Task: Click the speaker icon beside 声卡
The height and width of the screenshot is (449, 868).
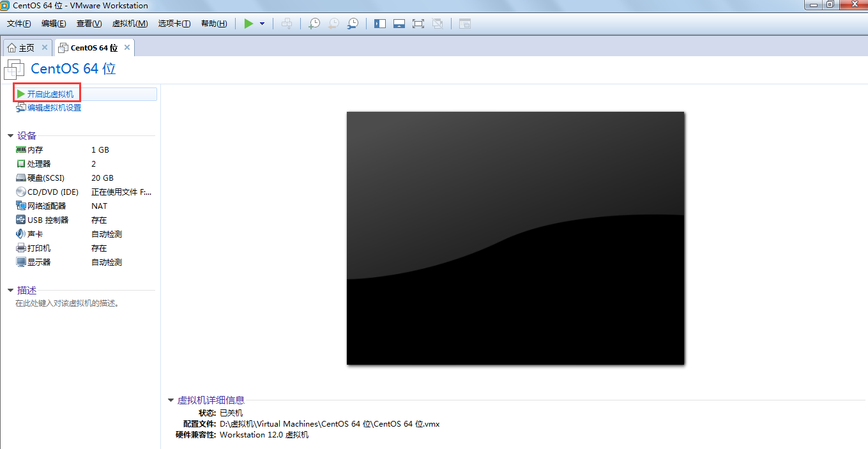Action: (x=21, y=234)
